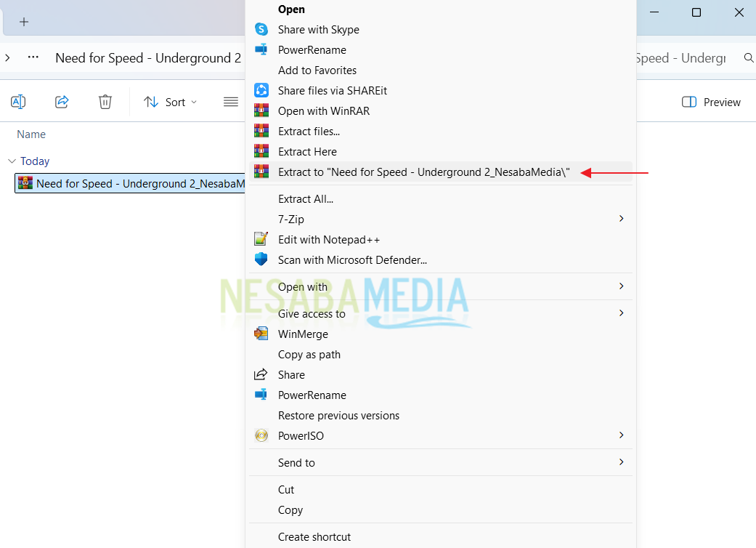Expand the 7-Zip submenu
The width and height of the screenshot is (756, 548).
[621, 219]
